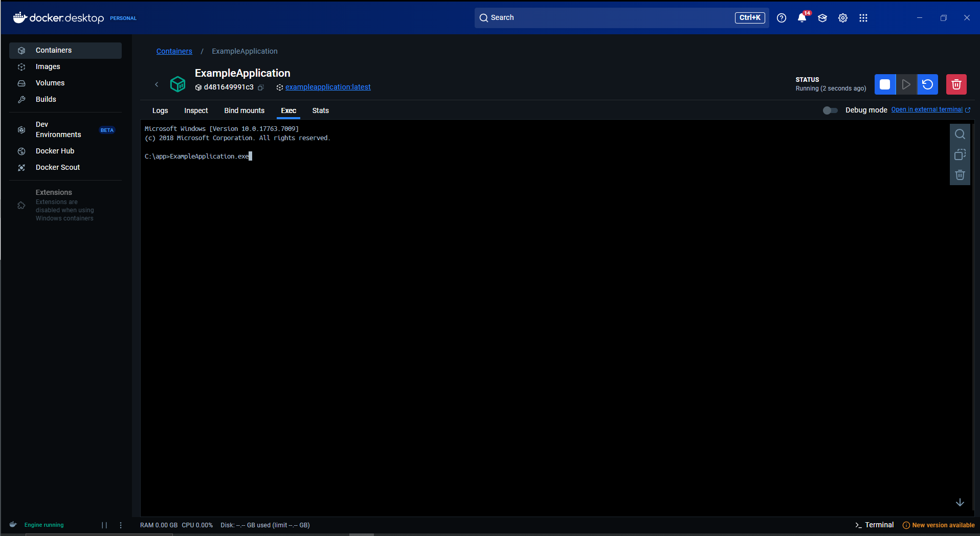Click the ExampleApplication container icon
The image size is (980, 536).
click(x=177, y=84)
